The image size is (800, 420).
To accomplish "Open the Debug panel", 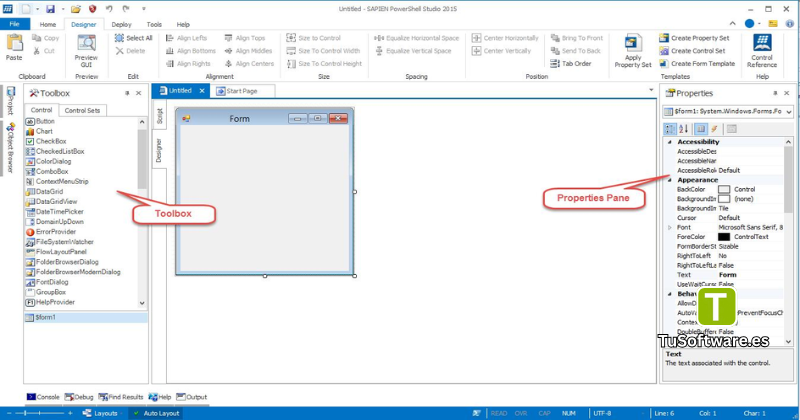I will tap(79, 397).
